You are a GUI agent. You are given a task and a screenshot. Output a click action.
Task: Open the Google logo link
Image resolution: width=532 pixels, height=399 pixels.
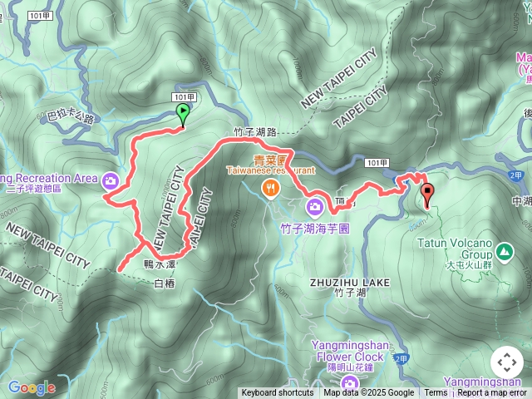point(32,387)
